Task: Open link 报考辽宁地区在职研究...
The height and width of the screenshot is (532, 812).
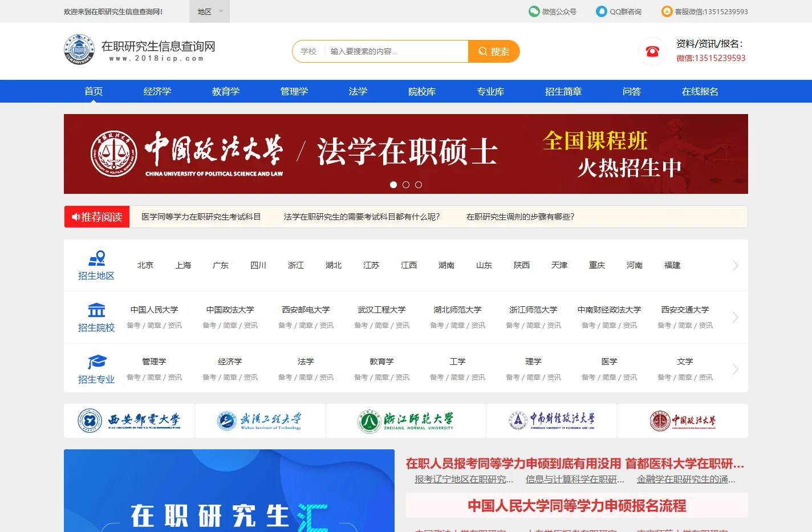Action: pos(464,480)
